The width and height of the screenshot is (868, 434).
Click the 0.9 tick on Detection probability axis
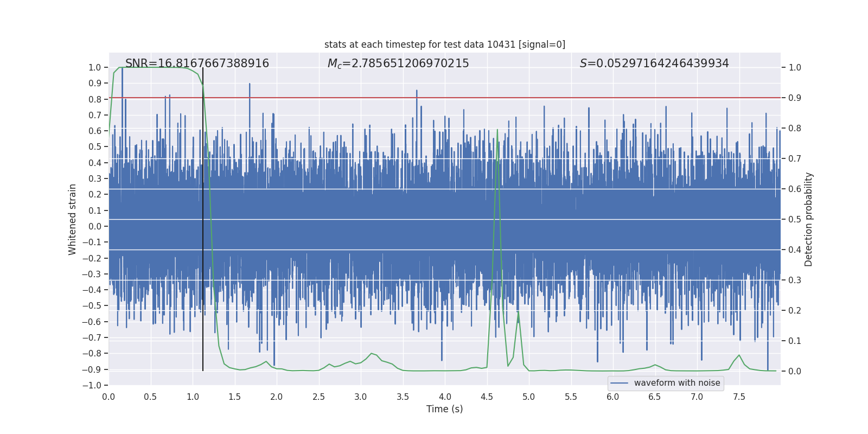tap(794, 98)
